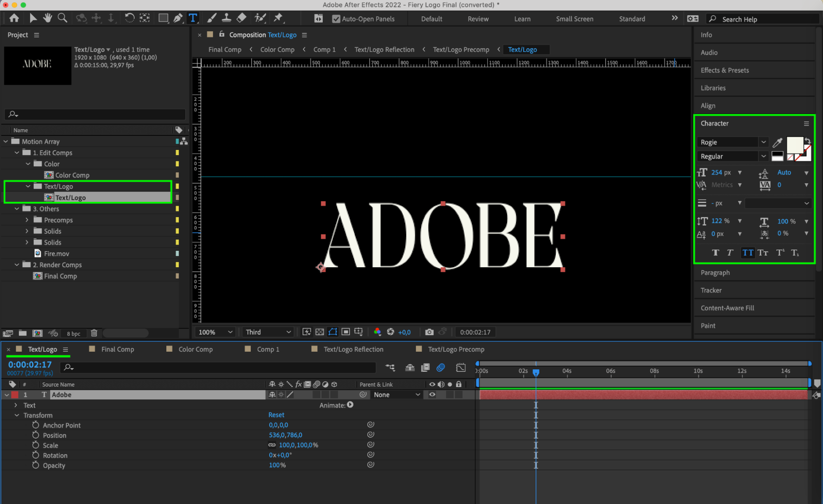Collapse the Motion Array folder
Image resolution: width=823 pixels, height=504 pixels.
[6, 141]
